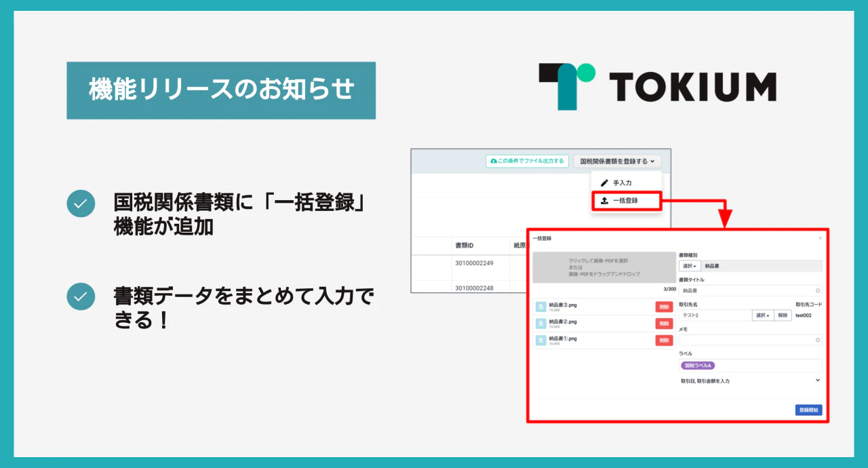Clear the 書類タイトル field with its x icon
This screenshot has height=468, width=868.
(x=818, y=290)
